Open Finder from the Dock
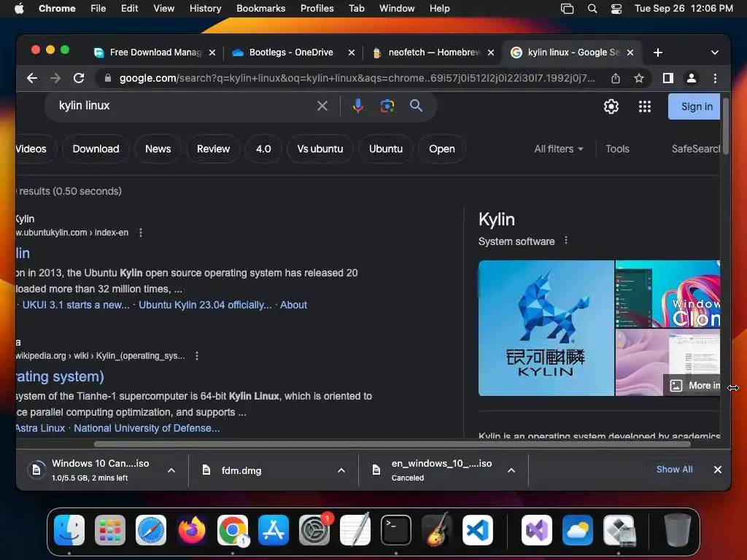 (x=69, y=530)
